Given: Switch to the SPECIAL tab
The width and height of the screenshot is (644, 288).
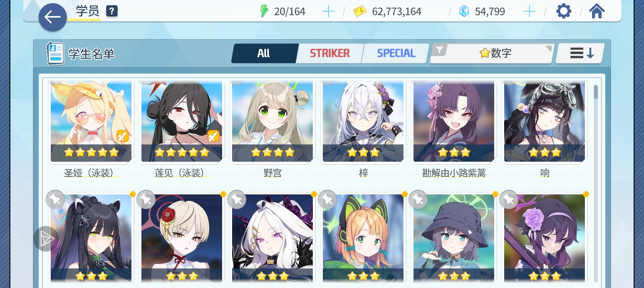Looking at the screenshot, I should coord(396,53).
